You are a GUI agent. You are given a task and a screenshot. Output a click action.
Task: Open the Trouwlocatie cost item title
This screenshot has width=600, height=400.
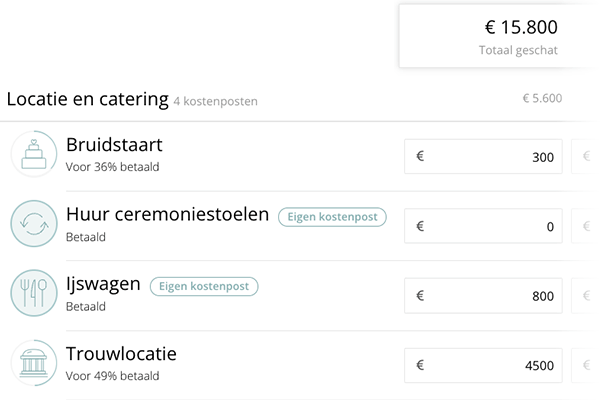click(122, 355)
